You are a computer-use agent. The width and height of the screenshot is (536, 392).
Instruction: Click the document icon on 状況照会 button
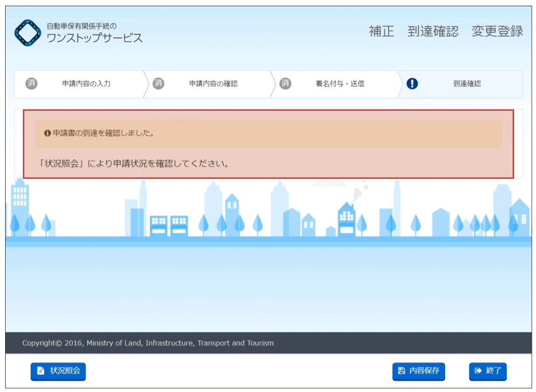tap(41, 371)
